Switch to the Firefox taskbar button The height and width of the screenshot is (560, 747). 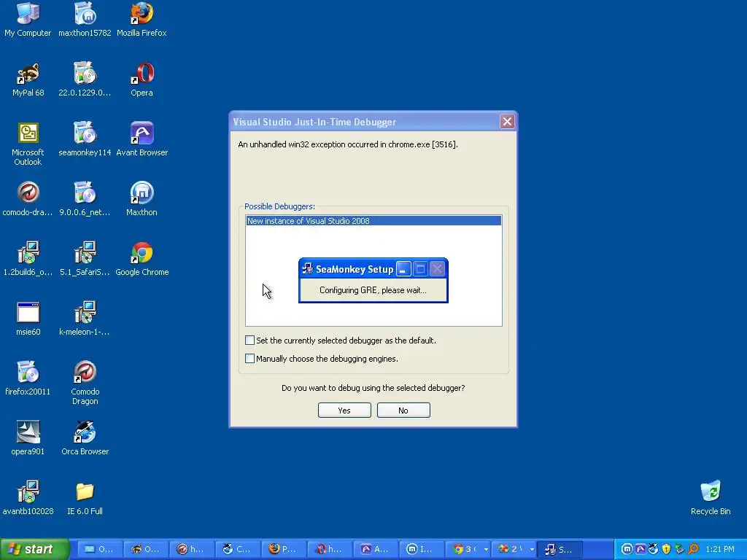[283, 549]
